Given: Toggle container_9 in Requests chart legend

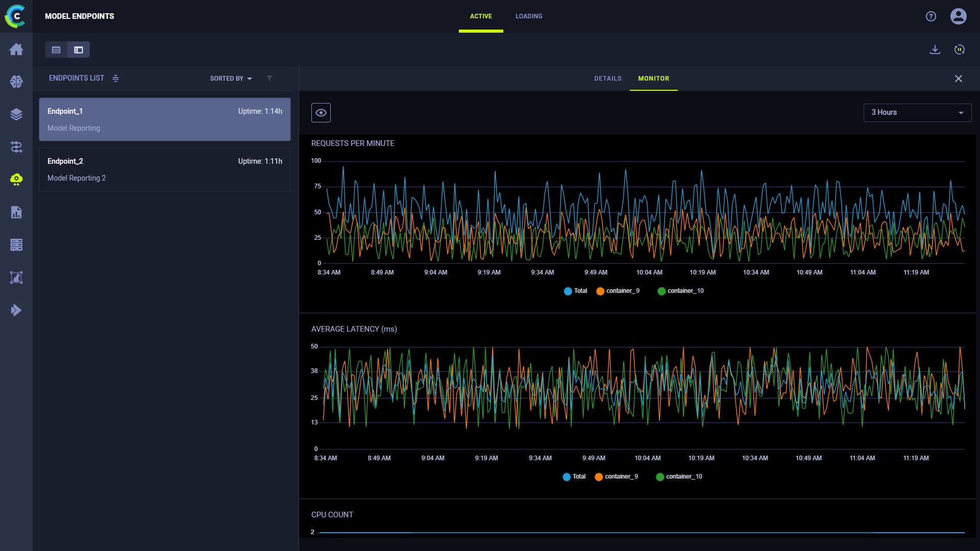Looking at the screenshot, I should click(x=618, y=291).
